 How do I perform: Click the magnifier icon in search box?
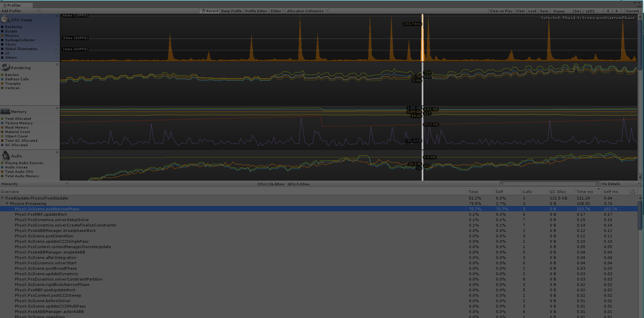(502, 184)
